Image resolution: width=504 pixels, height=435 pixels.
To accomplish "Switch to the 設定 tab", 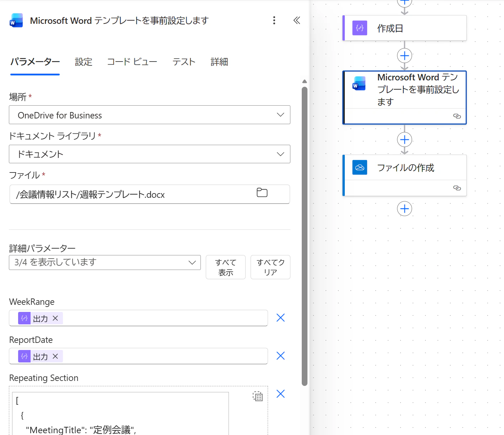I will coord(84,62).
